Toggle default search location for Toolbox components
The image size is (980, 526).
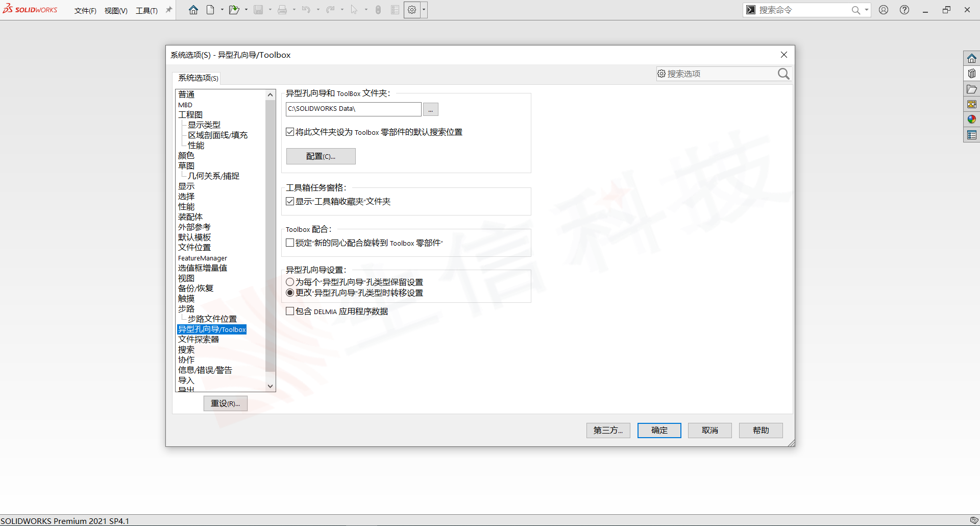tap(290, 132)
